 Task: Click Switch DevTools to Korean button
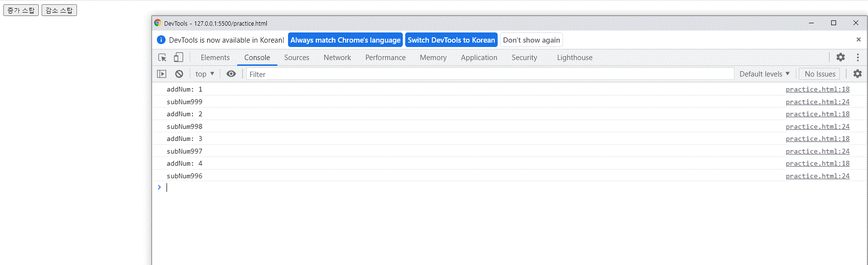[x=451, y=40]
